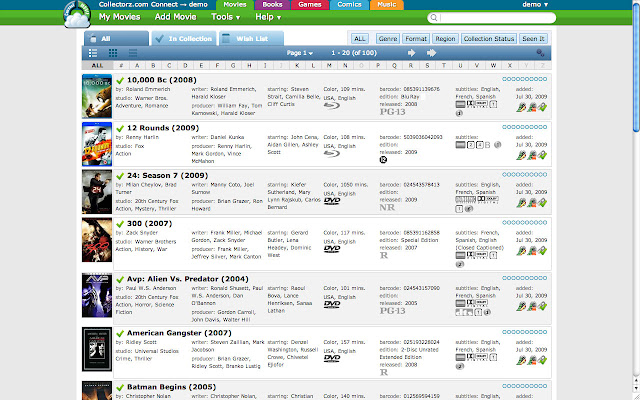The width and height of the screenshot is (640, 400).
Task: Edit American Gangster with pencil icon
Action: [x=521, y=360]
